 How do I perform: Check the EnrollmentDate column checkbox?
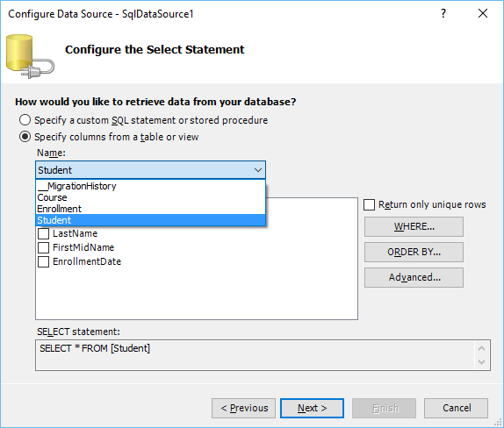43,261
